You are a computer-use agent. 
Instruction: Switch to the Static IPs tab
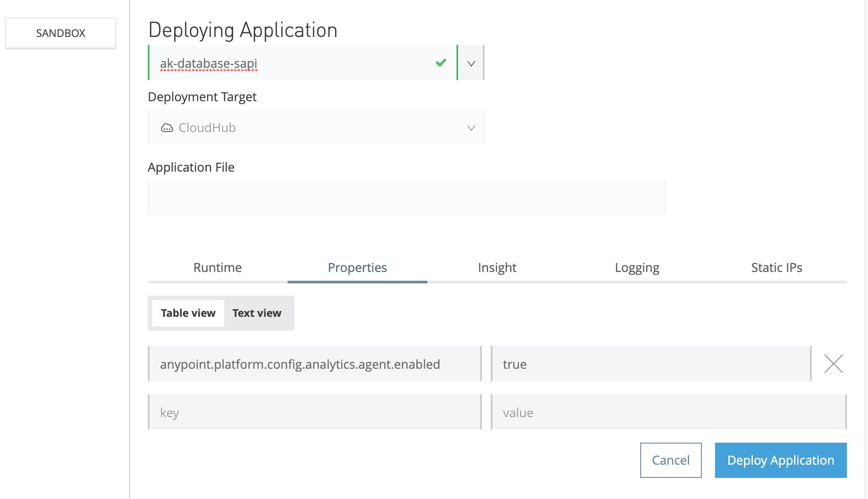[x=777, y=268]
